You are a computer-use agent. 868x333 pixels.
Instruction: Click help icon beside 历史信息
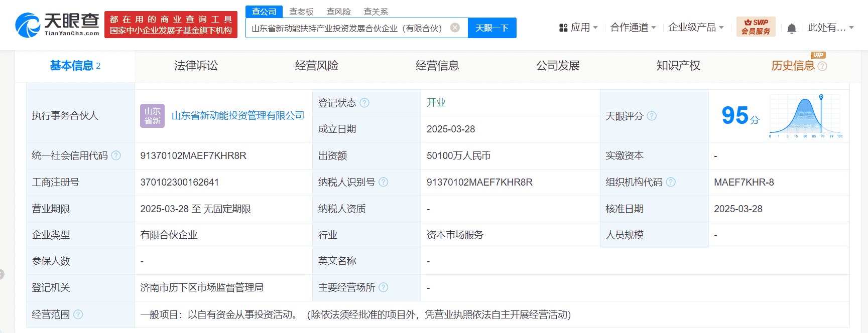pyautogui.click(x=822, y=66)
